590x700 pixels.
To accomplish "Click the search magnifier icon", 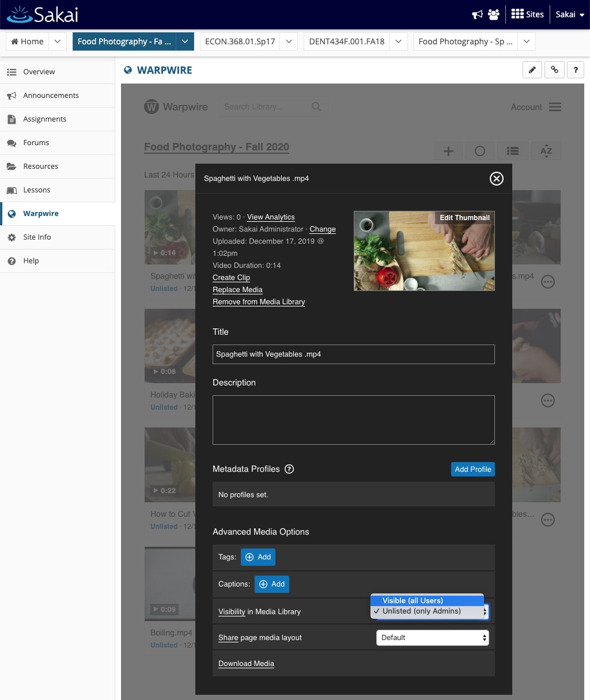I will click(x=316, y=107).
